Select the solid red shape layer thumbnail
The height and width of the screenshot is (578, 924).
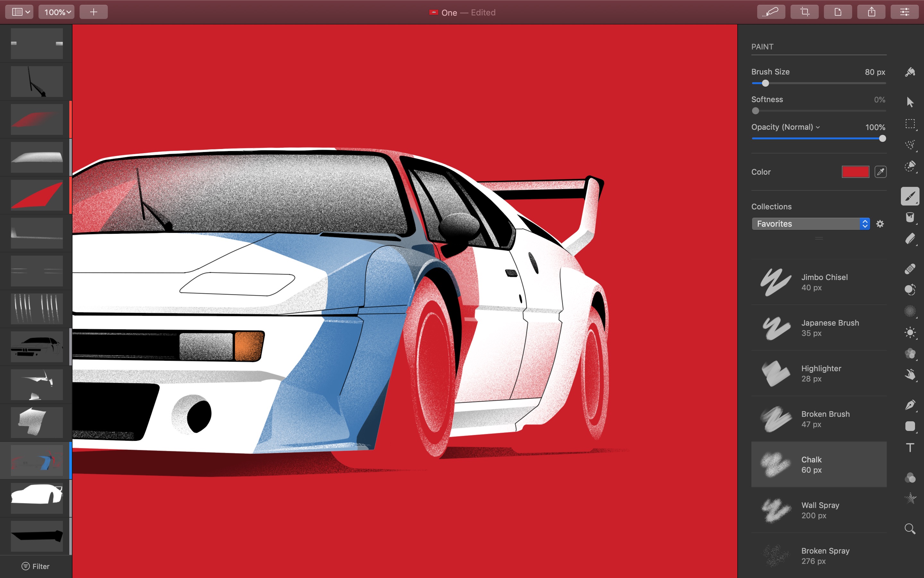point(37,195)
